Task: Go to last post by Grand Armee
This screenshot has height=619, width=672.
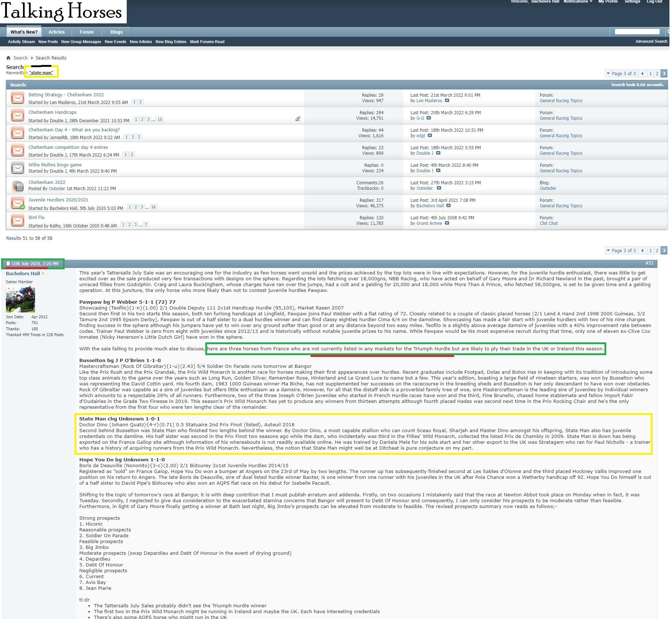Action: pyautogui.click(x=447, y=223)
